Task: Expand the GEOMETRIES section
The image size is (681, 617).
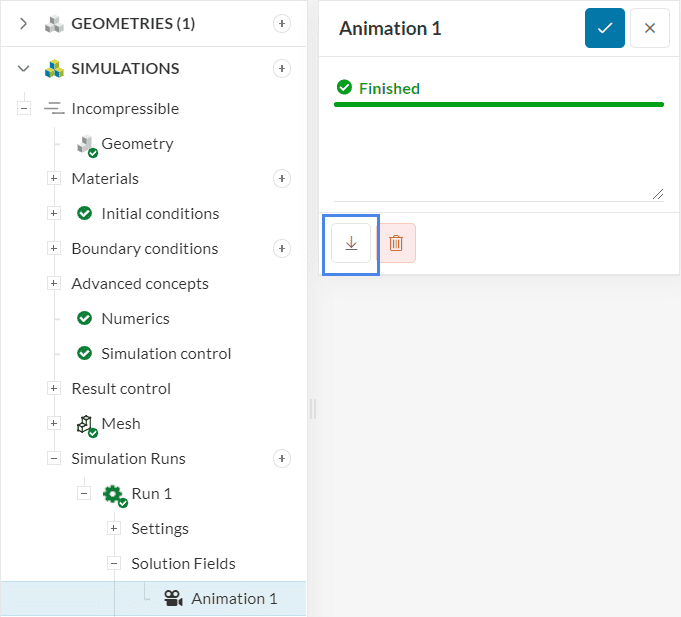Action: tap(24, 24)
